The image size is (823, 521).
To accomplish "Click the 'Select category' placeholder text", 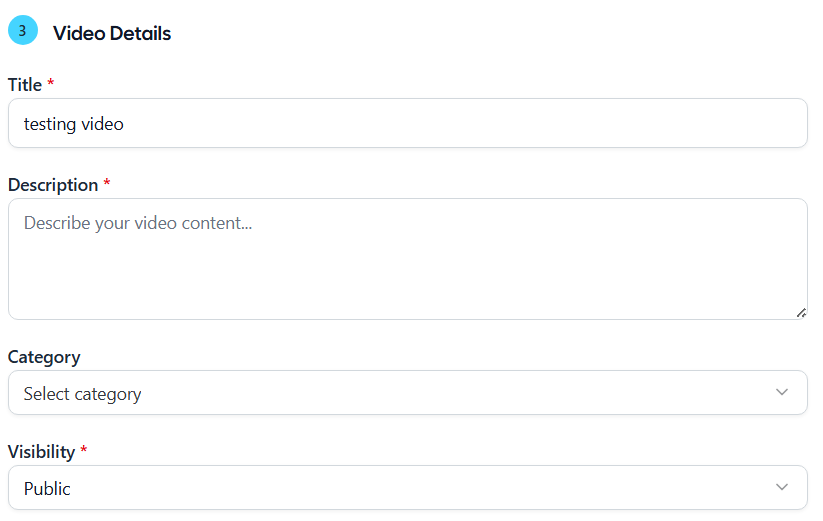I will [82, 394].
